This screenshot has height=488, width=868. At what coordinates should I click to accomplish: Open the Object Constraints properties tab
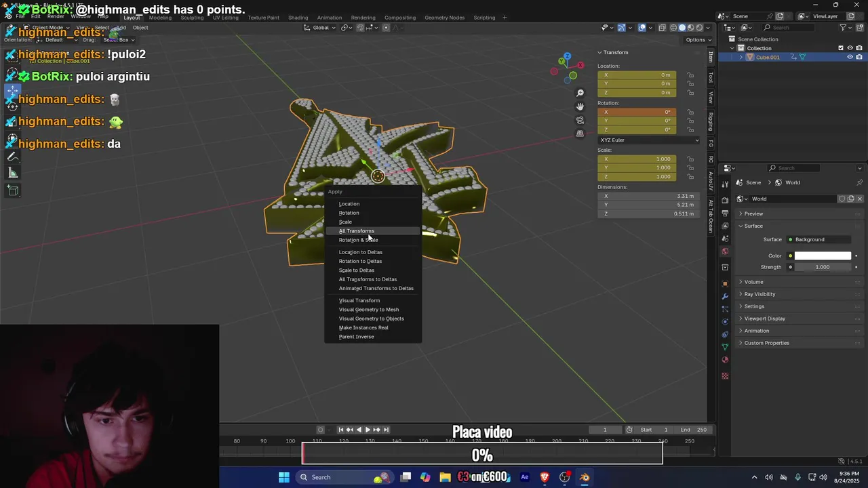point(725,334)
